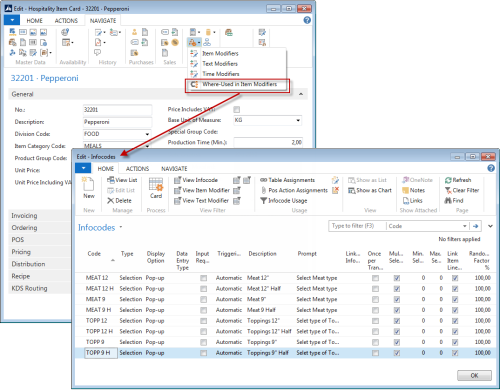Open the Base Unit of Measure dropdown
The width and height of the screenshot is (500, 391).
coord(298,120)
